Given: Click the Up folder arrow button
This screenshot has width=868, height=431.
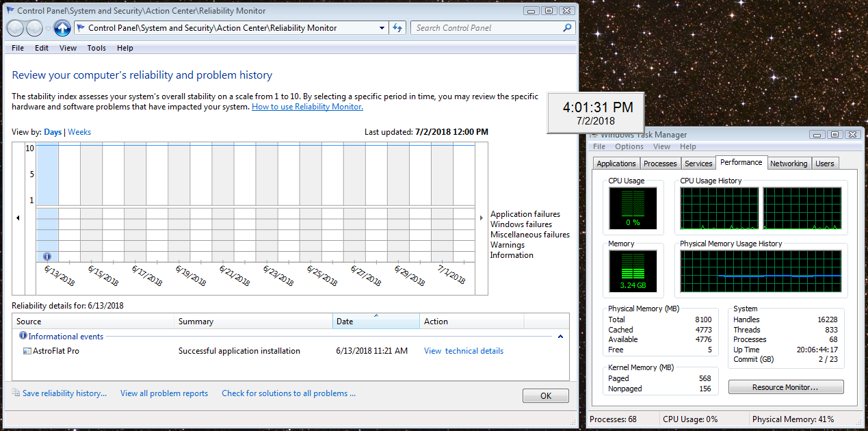Looking at the screenshot, I should coord(62,28).
